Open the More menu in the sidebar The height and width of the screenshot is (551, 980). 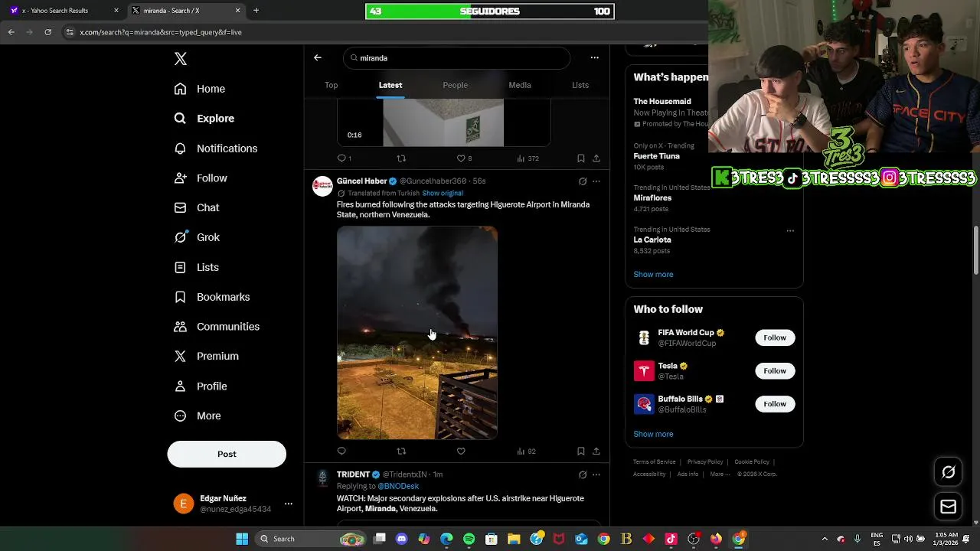(197, 416)
